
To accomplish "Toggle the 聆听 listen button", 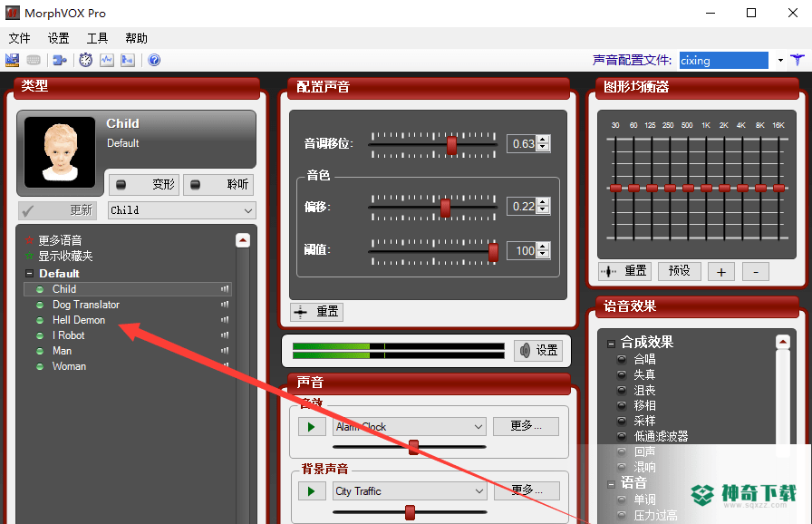I will (x=218, y=184).
